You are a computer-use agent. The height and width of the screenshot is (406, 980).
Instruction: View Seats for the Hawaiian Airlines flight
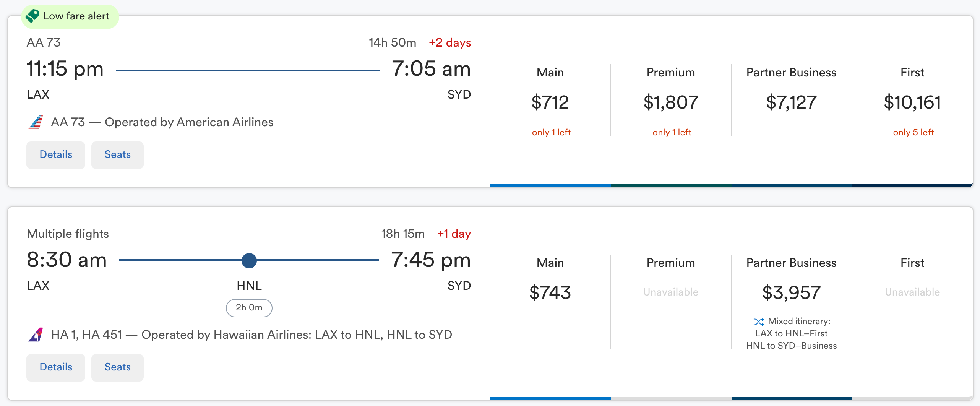point(117,367)
